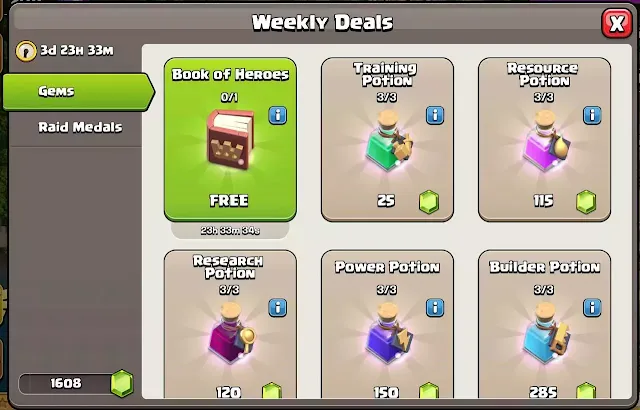
Task: View Resource Potion info icon
Action: point(592,115)
